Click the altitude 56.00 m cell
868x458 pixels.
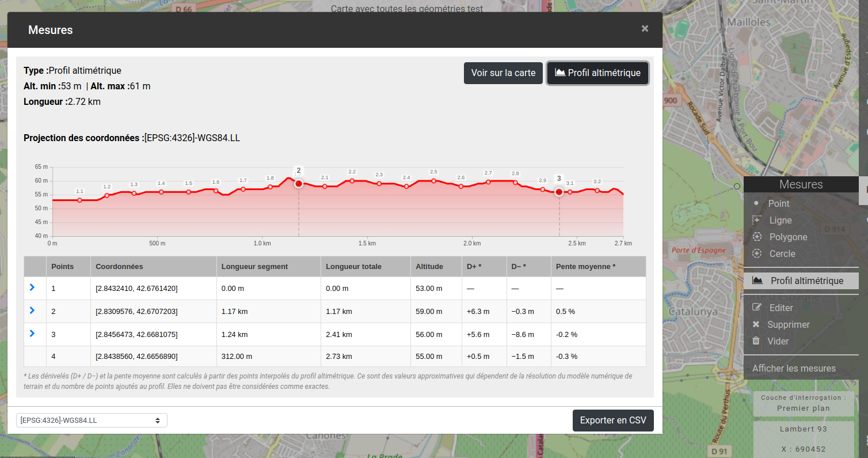pos(436,334)
